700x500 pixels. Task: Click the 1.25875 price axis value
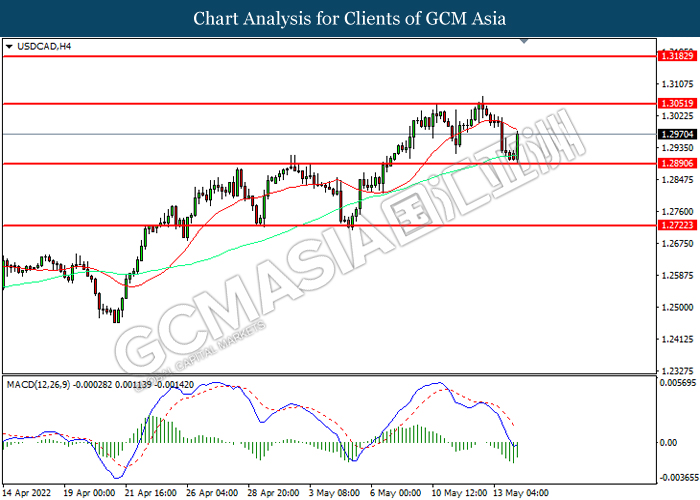point(677,275)
